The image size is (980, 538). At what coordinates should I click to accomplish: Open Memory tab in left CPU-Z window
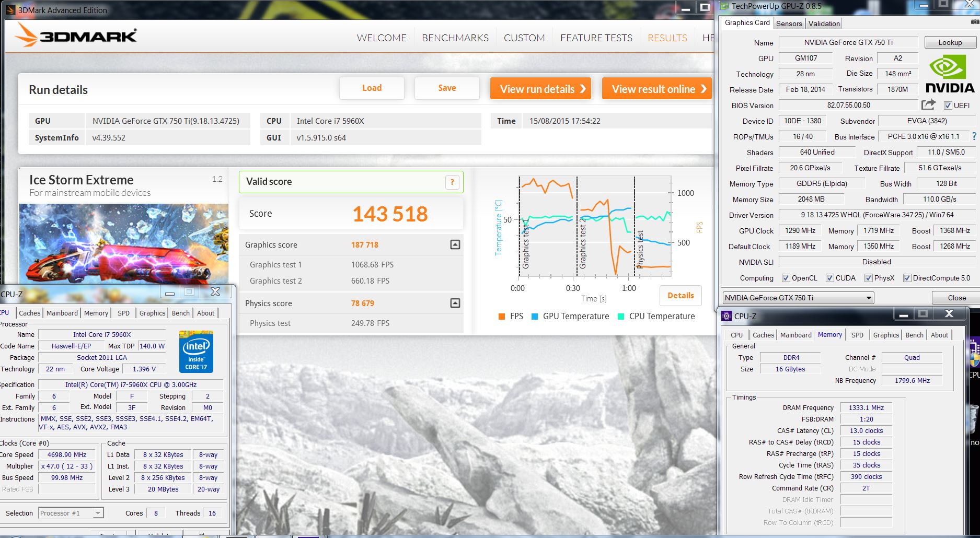coord(96,313)
